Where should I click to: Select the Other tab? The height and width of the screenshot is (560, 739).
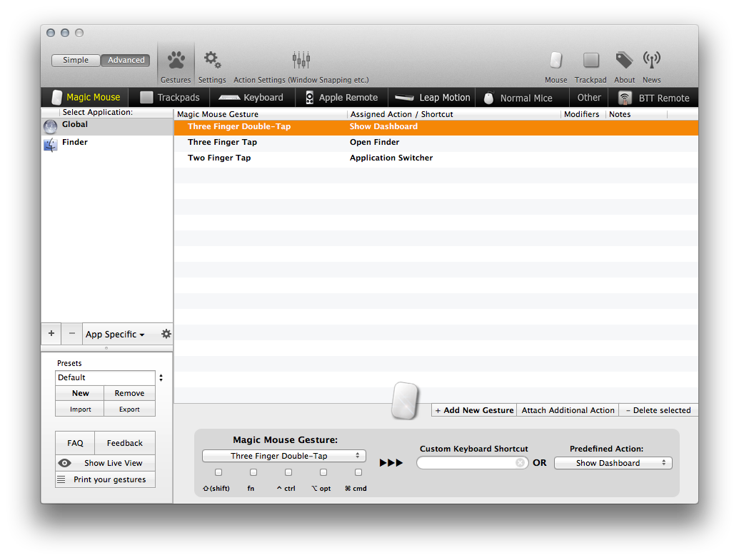pyautogui.click(x=589, y=98)
